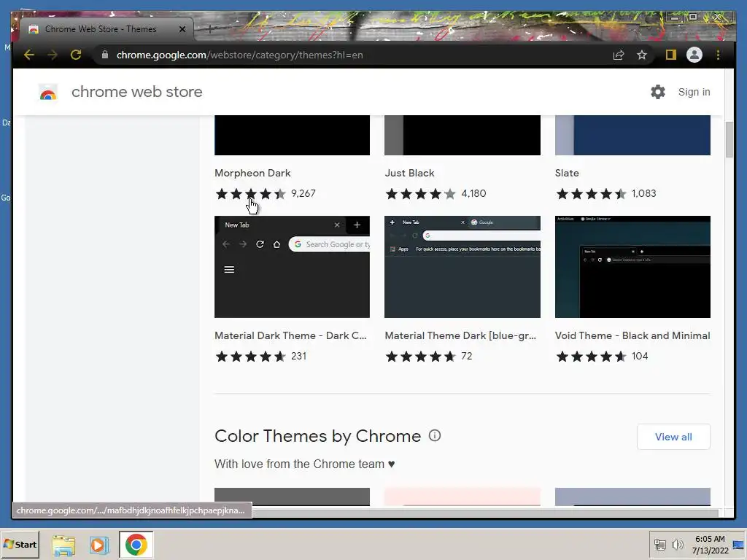Click the Slate 1,083 rating count
Image resolution: width=747 pixels, height=560 pixels.
point(643,194)
